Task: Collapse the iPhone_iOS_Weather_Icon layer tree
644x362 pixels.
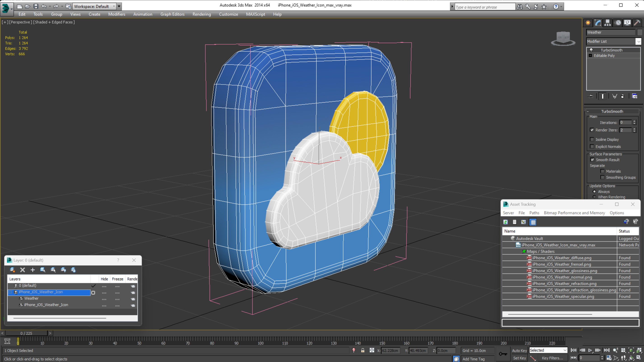Action: click(11, 292)
